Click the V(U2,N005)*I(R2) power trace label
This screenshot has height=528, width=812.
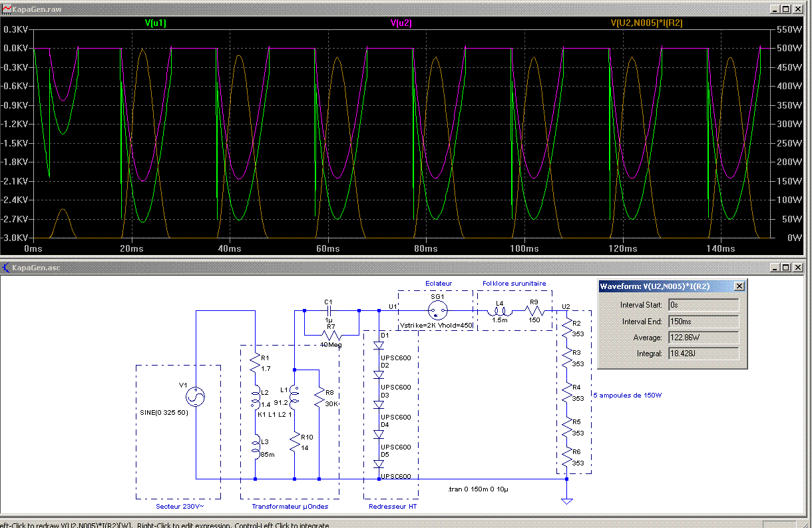click(x=646, y=23)
